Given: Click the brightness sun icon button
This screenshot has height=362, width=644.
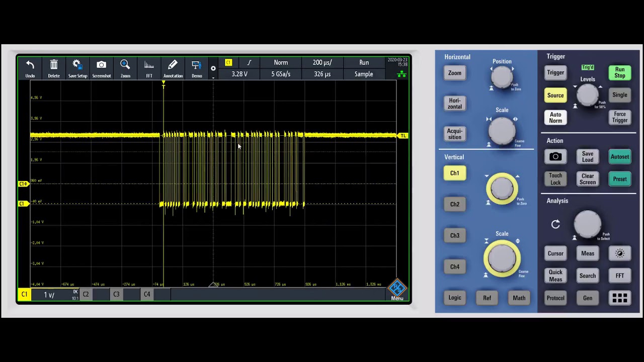Looking at the screenshot, I should click(620, 253).
